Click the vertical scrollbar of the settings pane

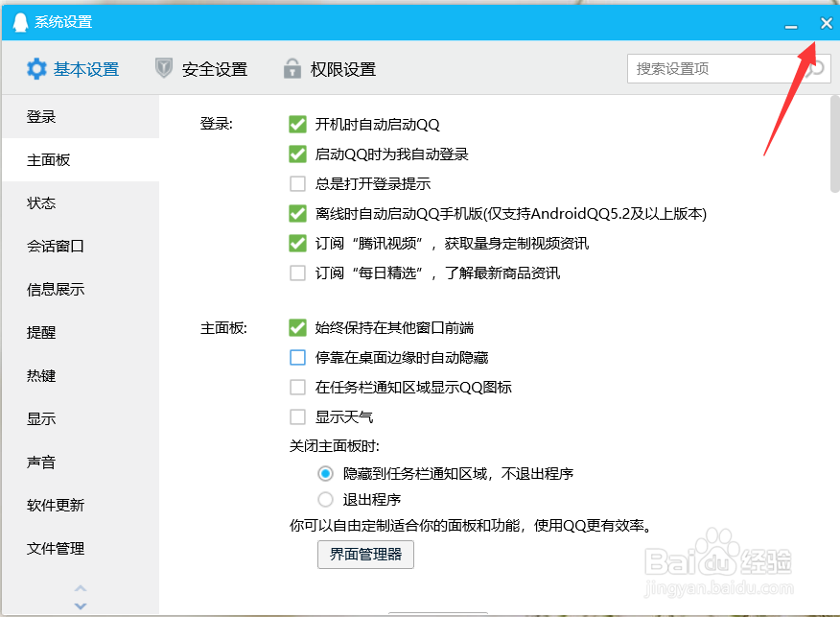[x=834, y=144]
